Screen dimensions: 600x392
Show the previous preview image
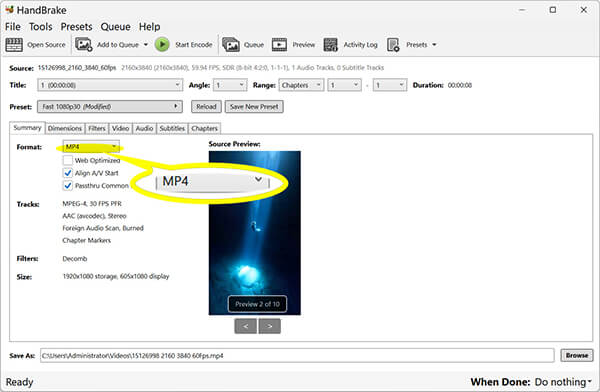click(x=246, y=326)
